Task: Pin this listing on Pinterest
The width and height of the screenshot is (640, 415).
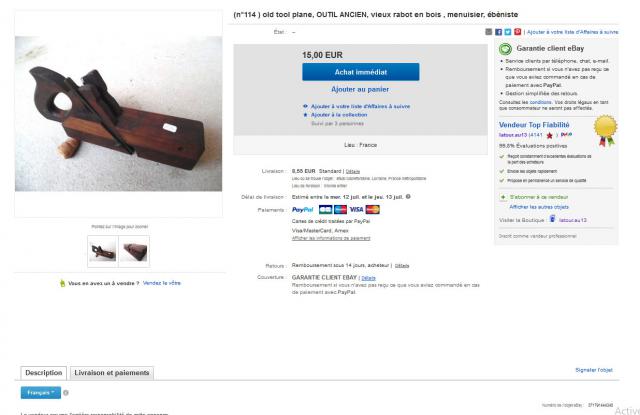Action: coord(518,32)
